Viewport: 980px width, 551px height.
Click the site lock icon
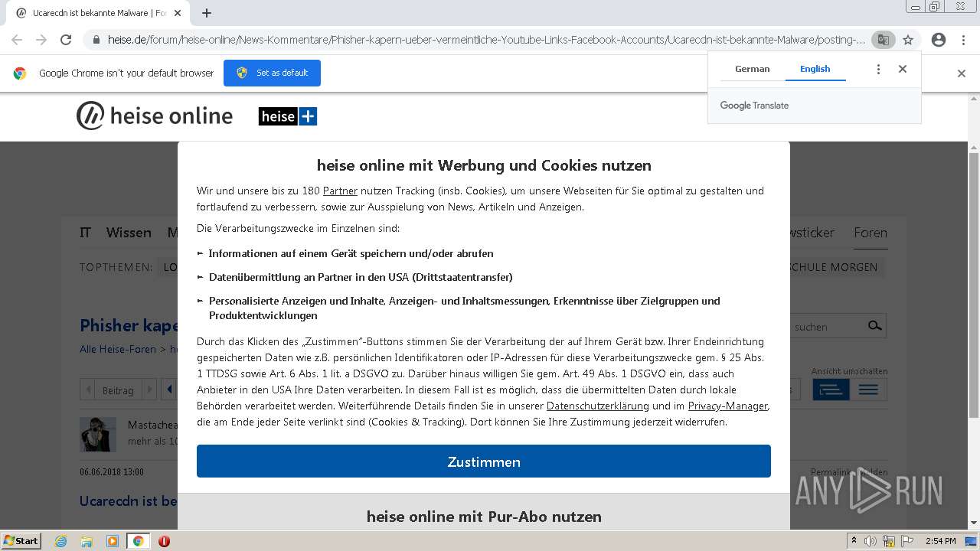(x=96, y=40)
